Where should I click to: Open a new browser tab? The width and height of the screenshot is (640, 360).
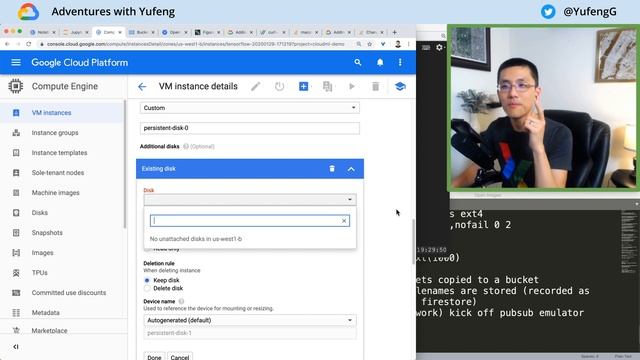coord(394,32)
